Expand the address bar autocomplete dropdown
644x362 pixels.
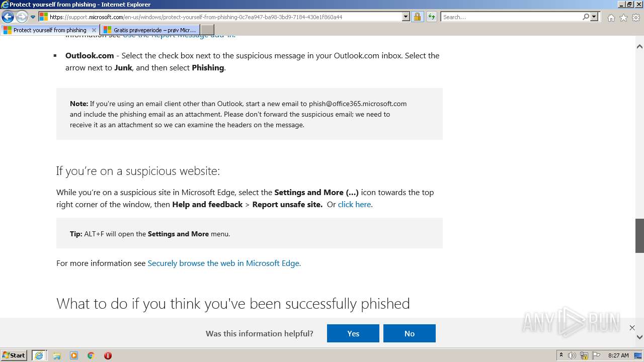(406, 17)
